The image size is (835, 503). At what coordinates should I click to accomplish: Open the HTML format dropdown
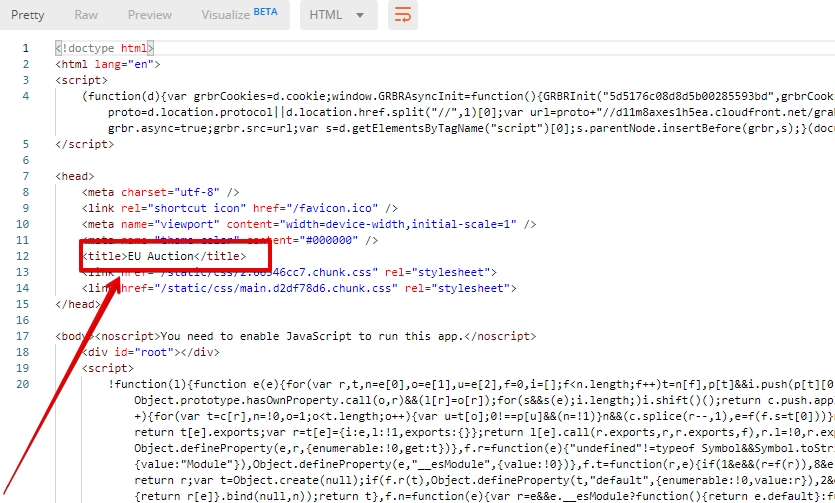[339, 15]
